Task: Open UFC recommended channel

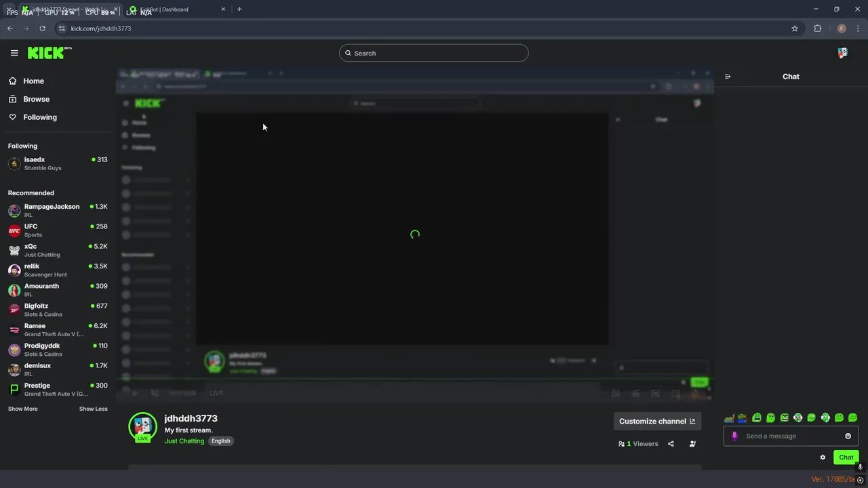Action: (x=58, y=230)
